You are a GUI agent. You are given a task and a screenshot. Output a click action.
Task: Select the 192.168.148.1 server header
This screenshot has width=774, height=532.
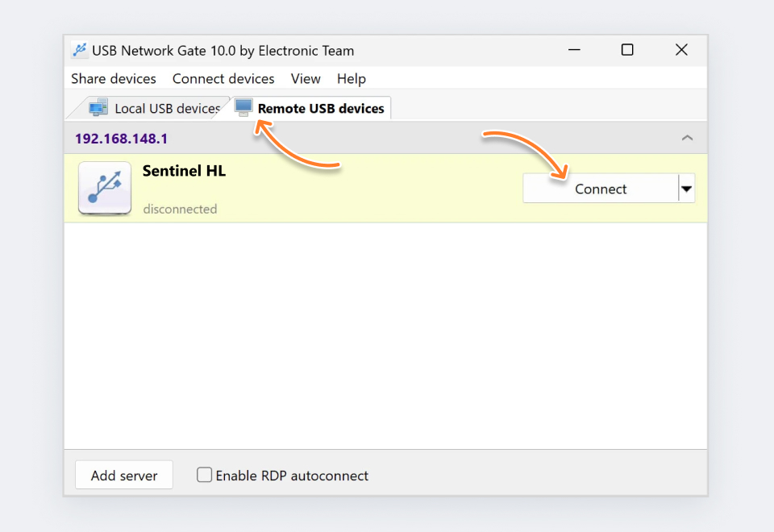[121, 138]
